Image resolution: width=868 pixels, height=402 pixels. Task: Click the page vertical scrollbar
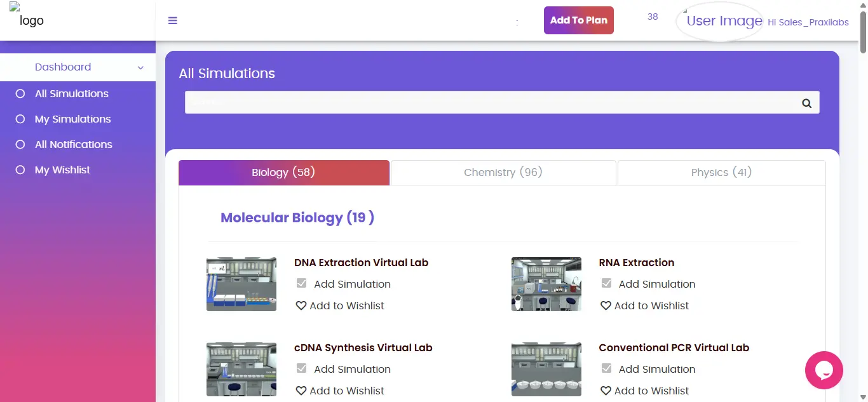click(x=862, y=201)
